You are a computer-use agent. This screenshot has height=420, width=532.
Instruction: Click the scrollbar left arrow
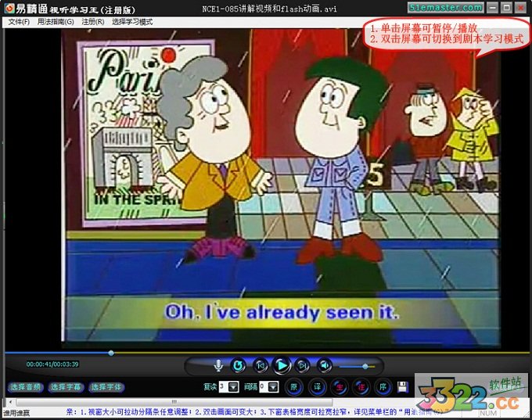pyautogui.click(x=10, y=402)
